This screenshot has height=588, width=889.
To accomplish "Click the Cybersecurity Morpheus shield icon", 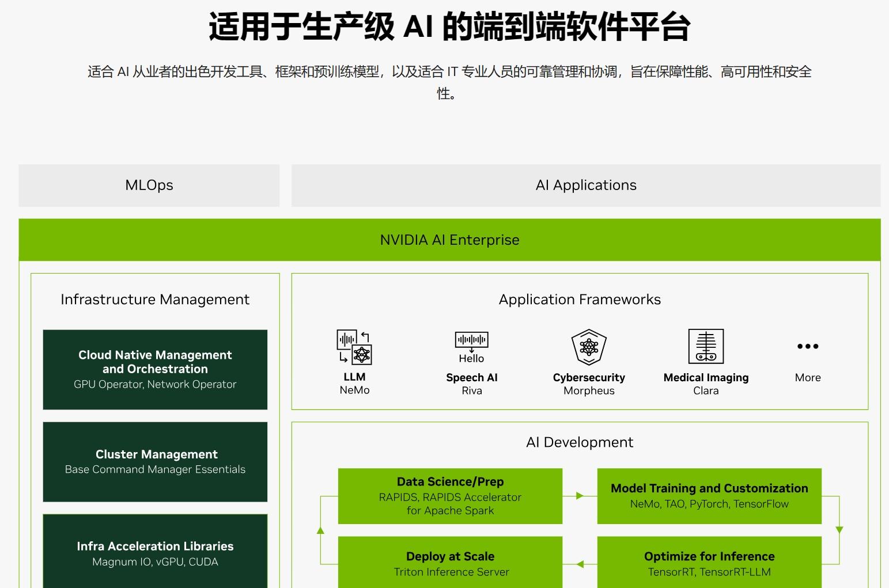I will point(589,347).
